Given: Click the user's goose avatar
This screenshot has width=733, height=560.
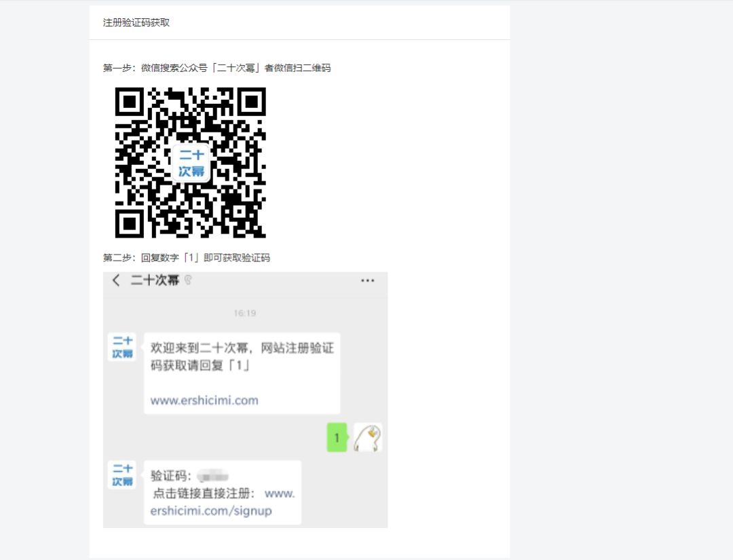Looking at the screenshot, I should (x=367, y=438).
